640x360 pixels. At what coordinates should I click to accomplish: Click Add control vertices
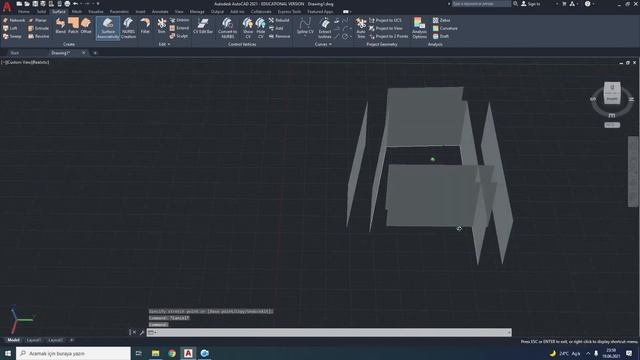pyautogui.click(x=276, y=28)
